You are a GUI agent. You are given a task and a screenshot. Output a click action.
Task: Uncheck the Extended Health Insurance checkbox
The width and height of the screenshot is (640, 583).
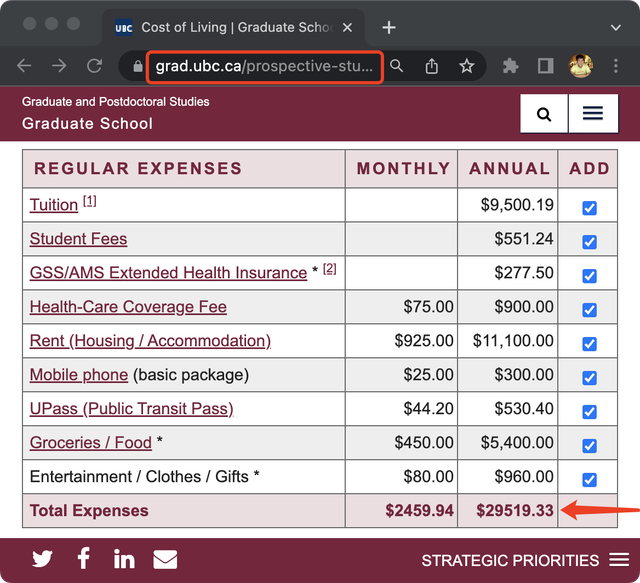(x=589, y=276)
